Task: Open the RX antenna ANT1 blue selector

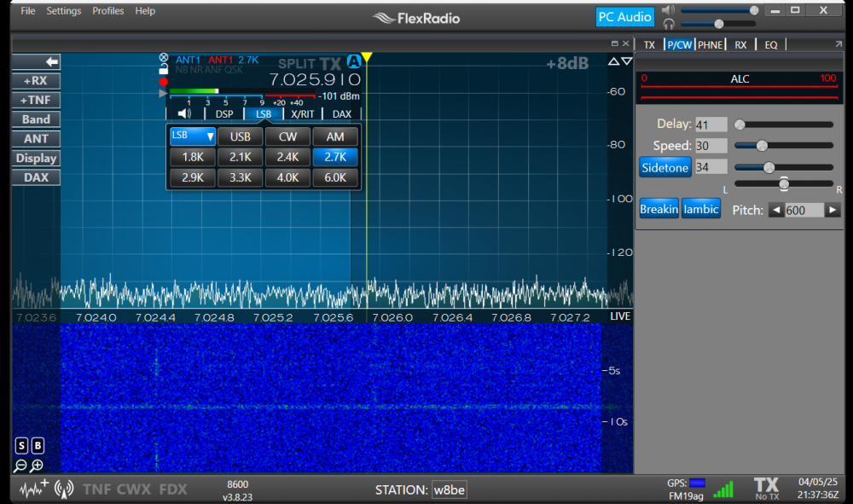Action: 188,60
